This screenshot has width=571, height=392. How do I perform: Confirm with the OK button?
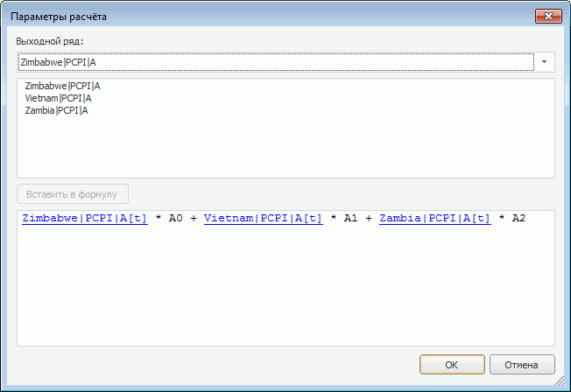452,364
